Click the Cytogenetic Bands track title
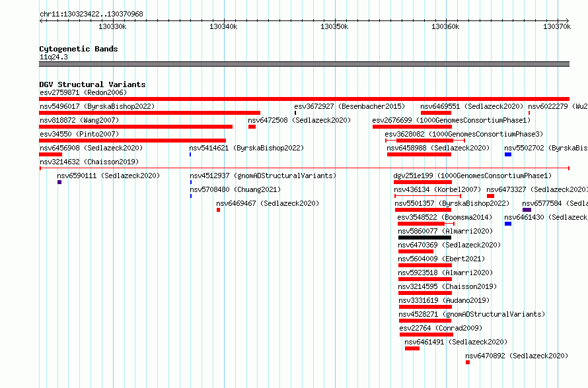Viewport: 588px width, 388px height. point(79,49)
